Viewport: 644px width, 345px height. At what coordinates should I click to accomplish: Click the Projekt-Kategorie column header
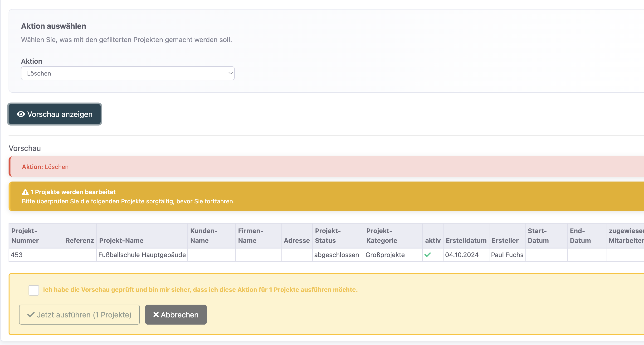point(381,235)
